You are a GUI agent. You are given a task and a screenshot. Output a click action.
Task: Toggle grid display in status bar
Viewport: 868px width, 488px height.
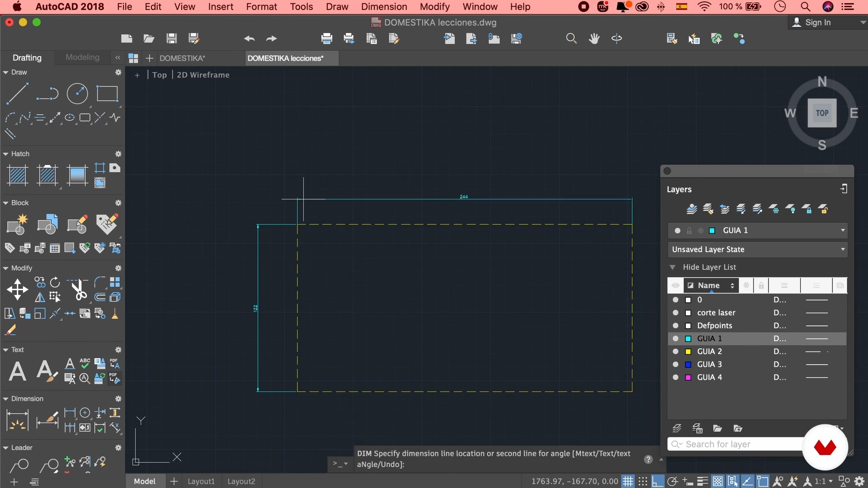628,481
